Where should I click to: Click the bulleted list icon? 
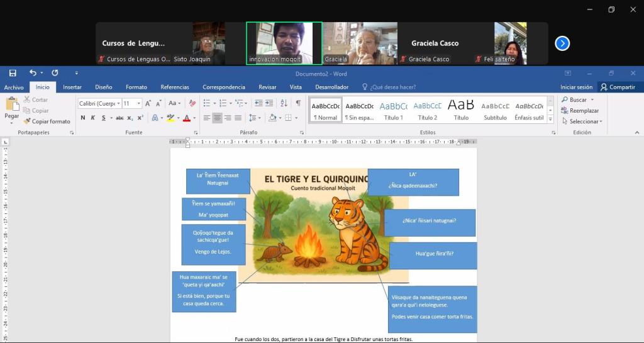(207, 103)
